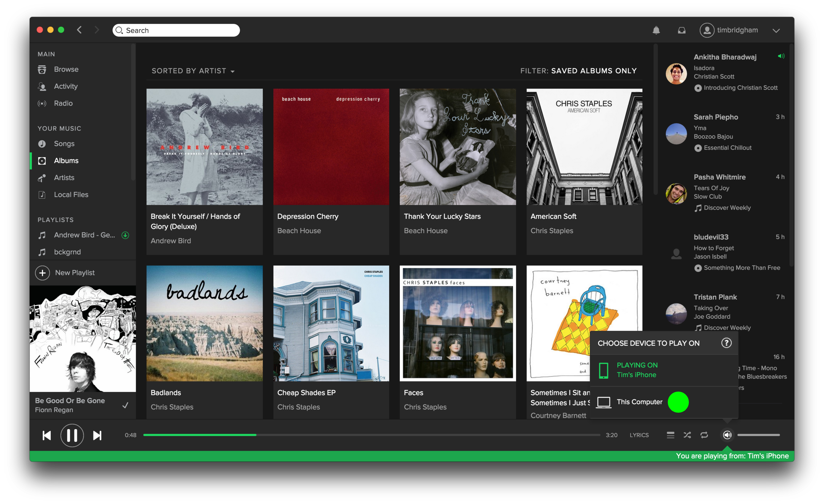Open Thank Your Lucky Stars album cover
This screenshot has height=504, width=824.
tap(457, 146)
